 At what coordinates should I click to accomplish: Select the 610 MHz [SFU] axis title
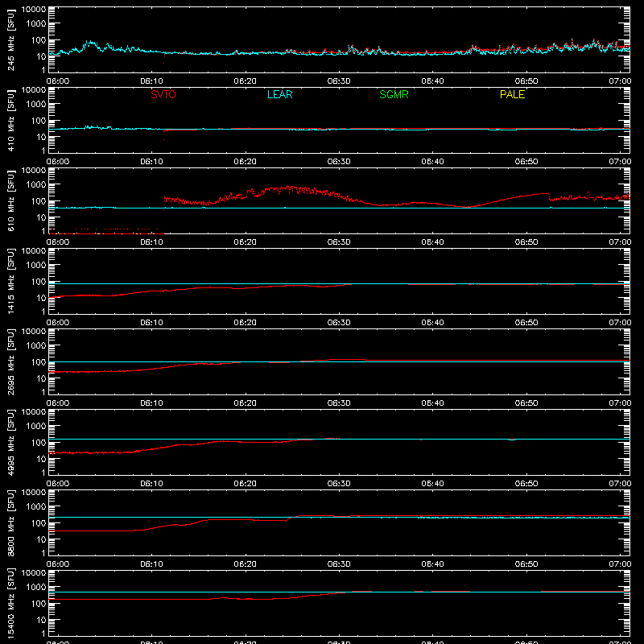(10, 200)
